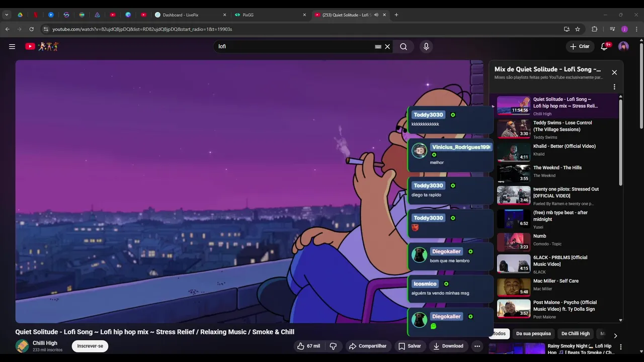Start voice search with the microphone

tap(426, 46)
